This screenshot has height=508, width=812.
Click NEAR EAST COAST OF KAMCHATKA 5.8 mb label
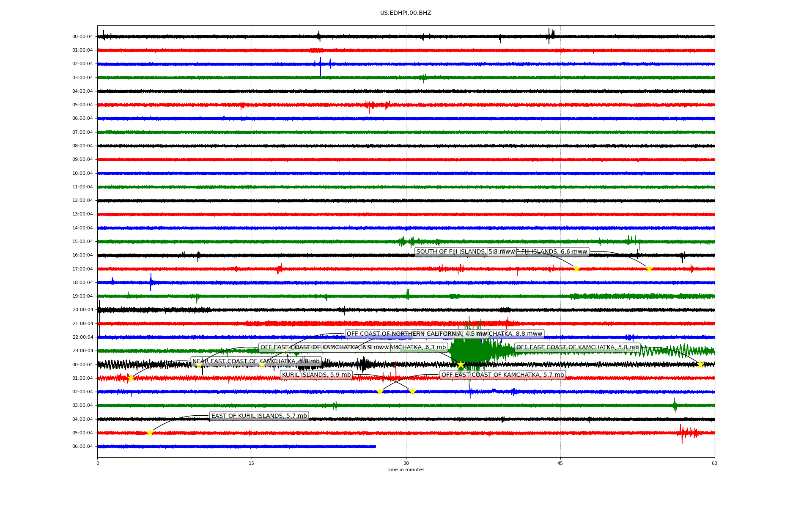point(256,362)
